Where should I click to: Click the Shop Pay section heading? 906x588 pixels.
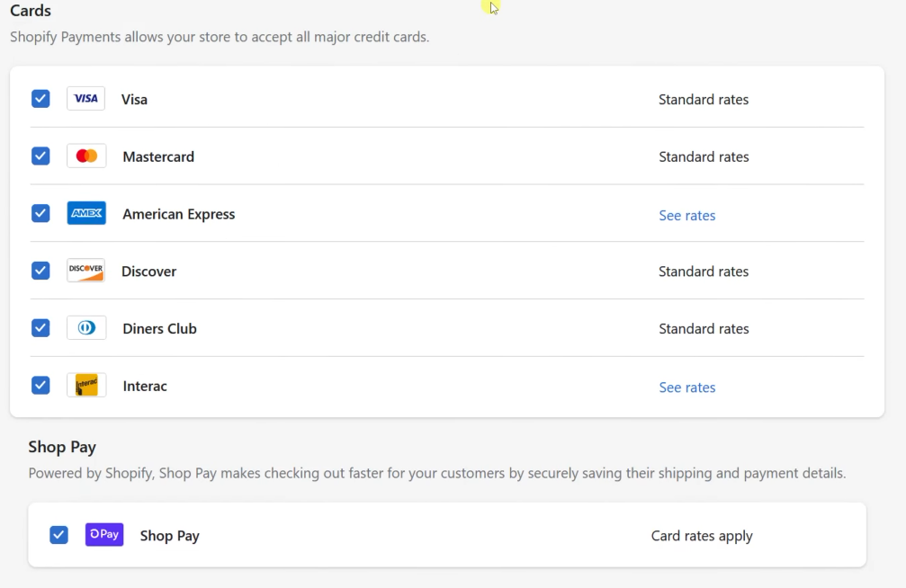(62, 447)
